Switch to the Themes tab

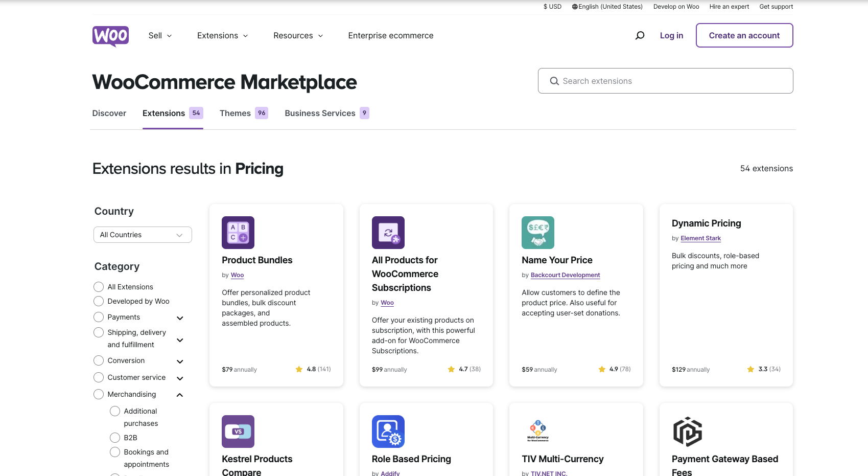pos(244,113)
